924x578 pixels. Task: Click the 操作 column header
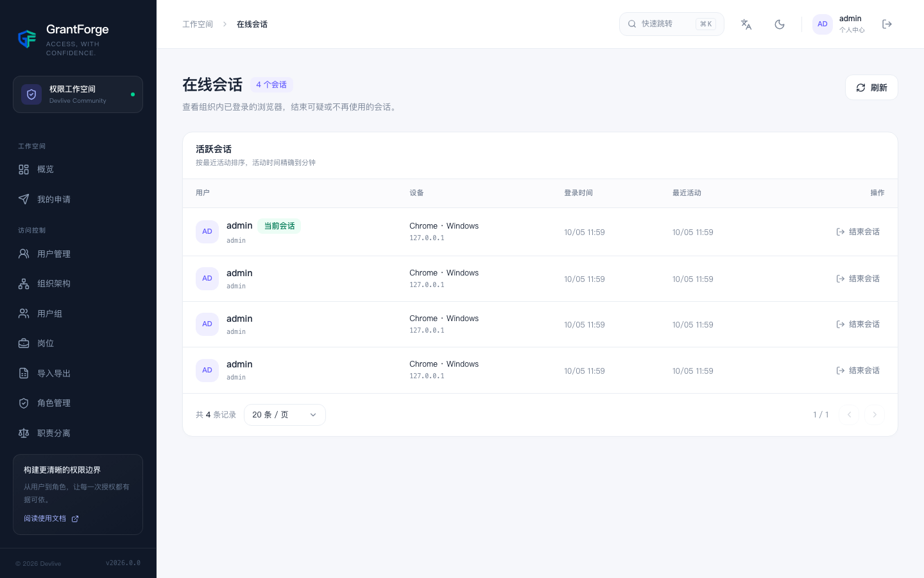coord(877,193)
